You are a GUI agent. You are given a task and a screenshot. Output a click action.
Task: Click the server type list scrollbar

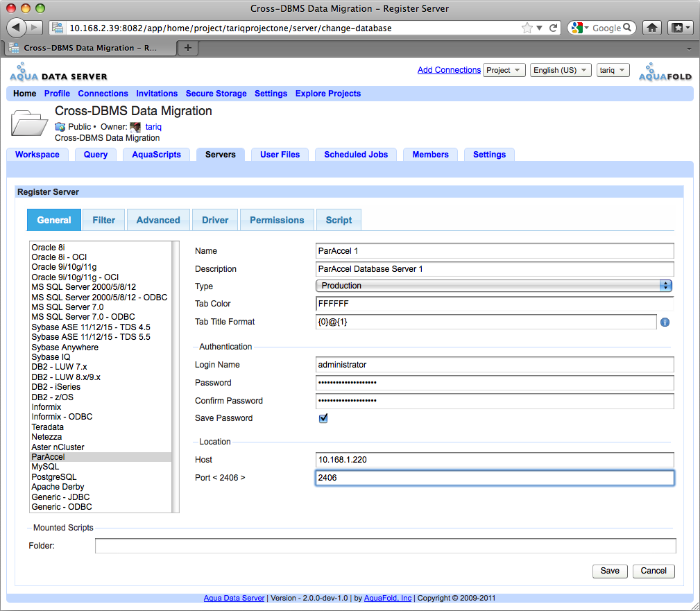(x=176, y=377)
